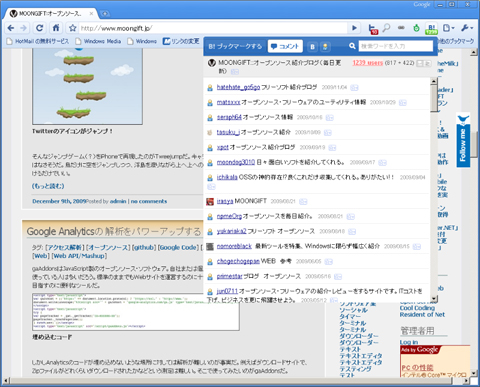Viewport: 480px width, 387px height.
Task: Click the B icon button in the popup
Action: tap(312, 47)
